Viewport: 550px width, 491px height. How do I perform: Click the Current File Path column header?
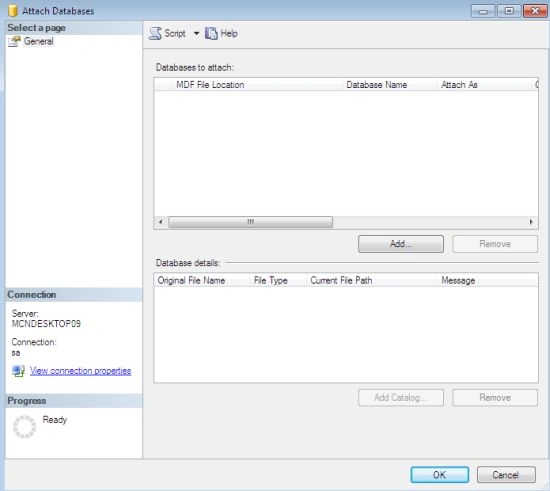(372, 280)
